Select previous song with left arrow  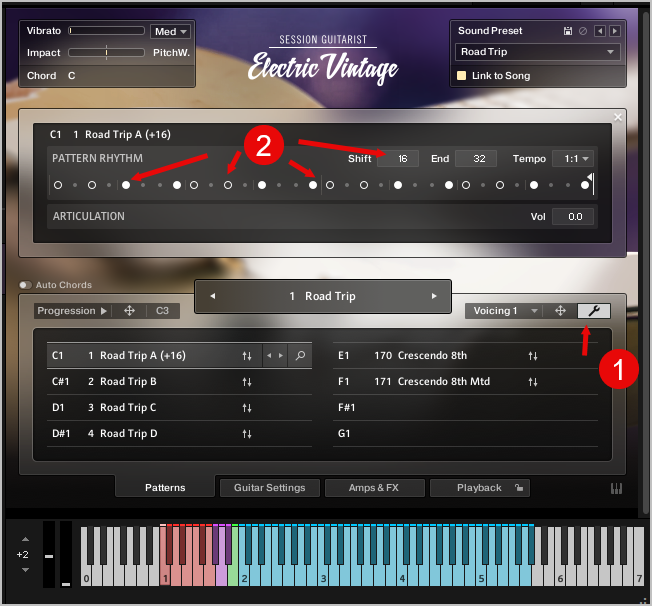[213, 296]
